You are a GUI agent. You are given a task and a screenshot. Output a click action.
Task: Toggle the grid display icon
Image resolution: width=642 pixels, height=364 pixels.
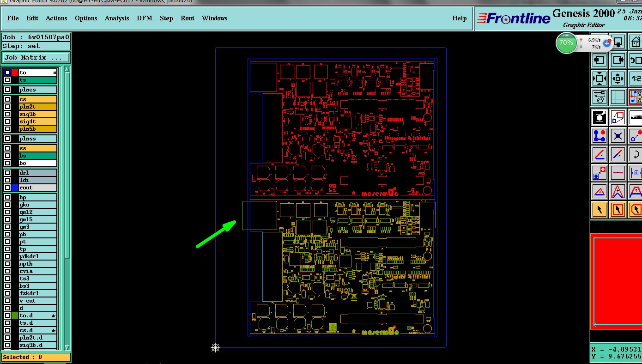click(x=618, y=97)
